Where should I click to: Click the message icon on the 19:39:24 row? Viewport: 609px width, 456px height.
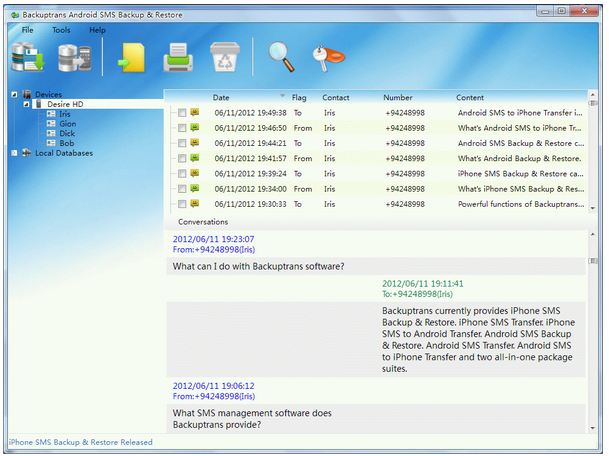195,173
